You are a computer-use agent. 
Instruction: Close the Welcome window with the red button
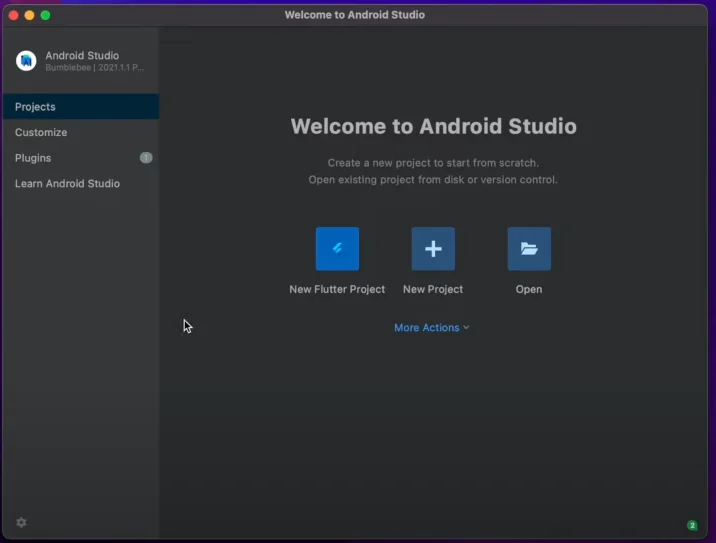click(x=14, y=15)
